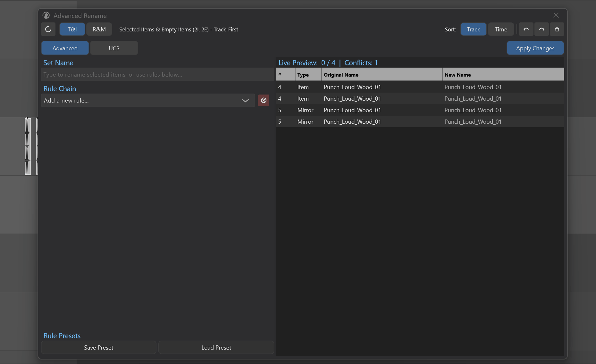Screen dimensions: 596x364
Task: Switch to the UCS tab
Action: point(114,48)
